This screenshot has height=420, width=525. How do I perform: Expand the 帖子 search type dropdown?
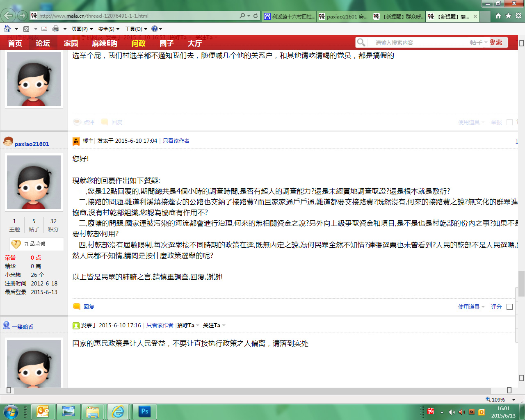(x=478, y=42)
